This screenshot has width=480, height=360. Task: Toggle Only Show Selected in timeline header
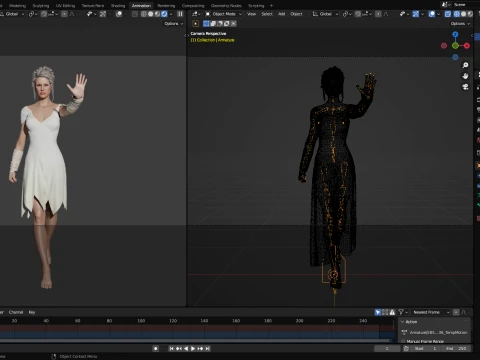point(378,312)
